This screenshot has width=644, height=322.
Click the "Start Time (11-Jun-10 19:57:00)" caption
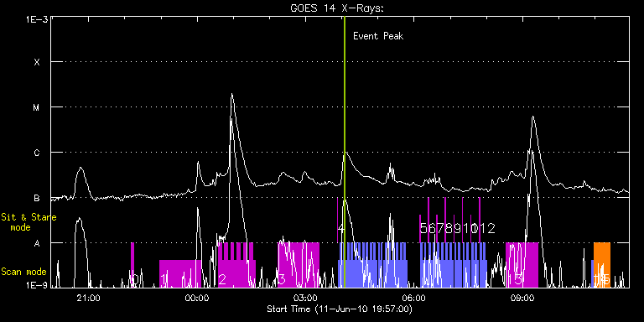(x=340, y=309)
